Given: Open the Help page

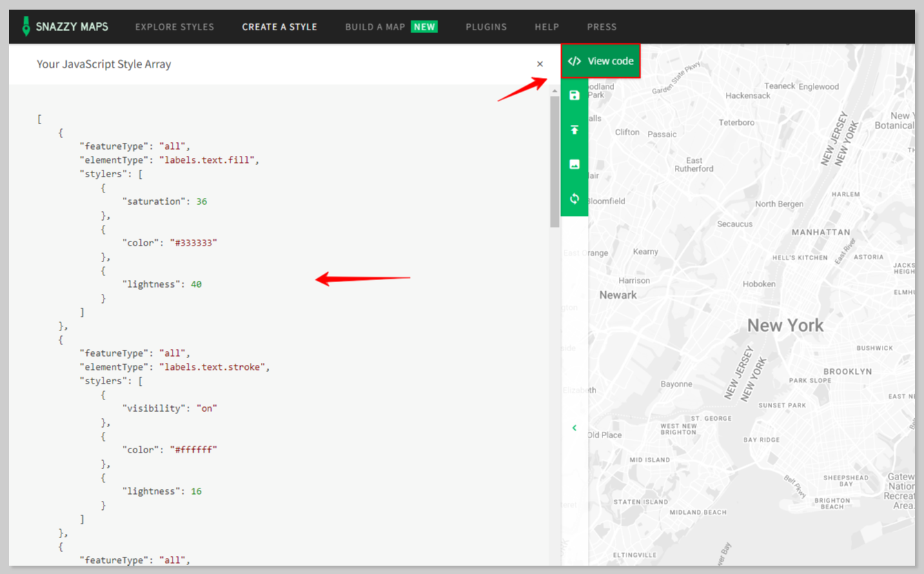Looking at the screenshot, I should pyautogui.click(x=547, y=27).
